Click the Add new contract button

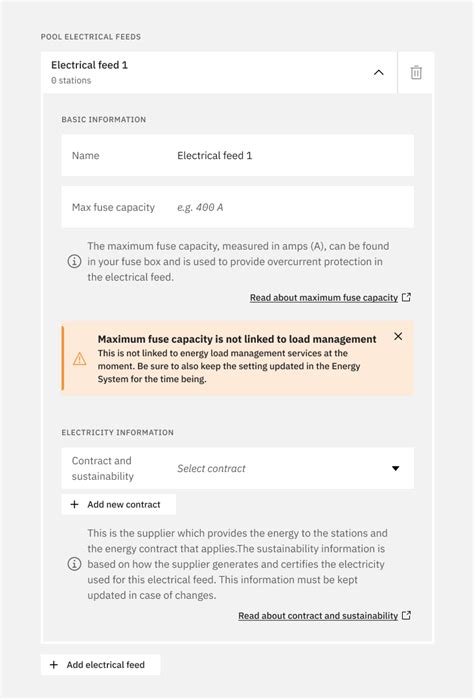(x=119, y=504)
